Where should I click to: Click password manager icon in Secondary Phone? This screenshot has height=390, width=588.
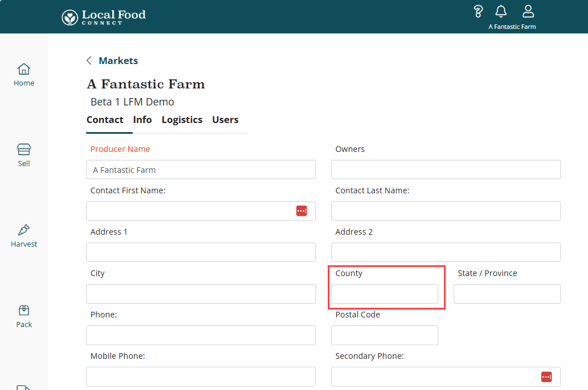pyautogui.click(x=547, y=376)
